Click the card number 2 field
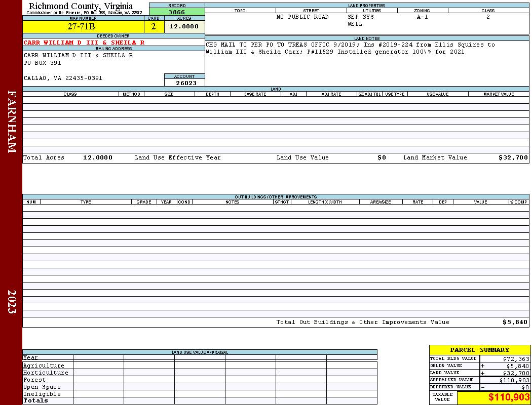This screenshot has width=532, height=405. coord(154,26)
